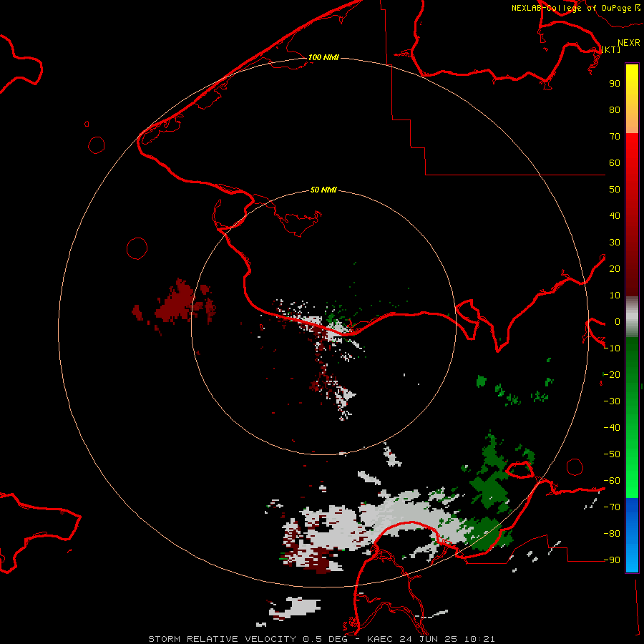Click the 10 value on velocity scale

(615, 296)
